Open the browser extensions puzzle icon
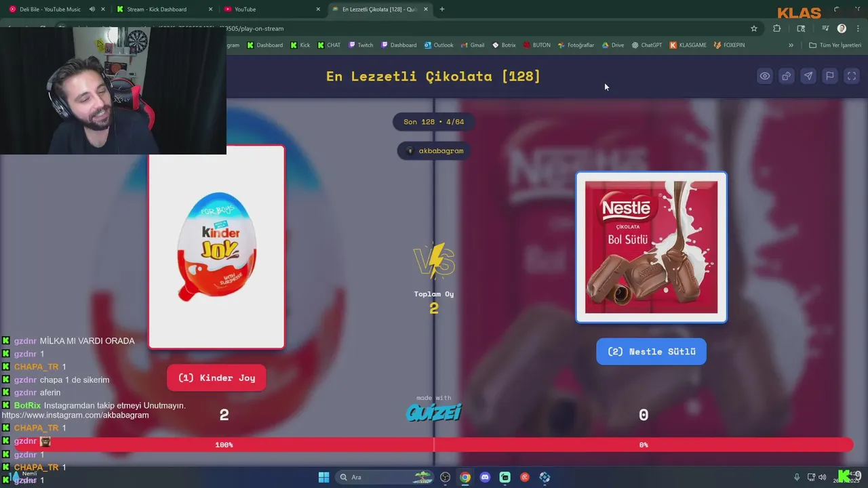868x488 pixels. click(776, 28)
